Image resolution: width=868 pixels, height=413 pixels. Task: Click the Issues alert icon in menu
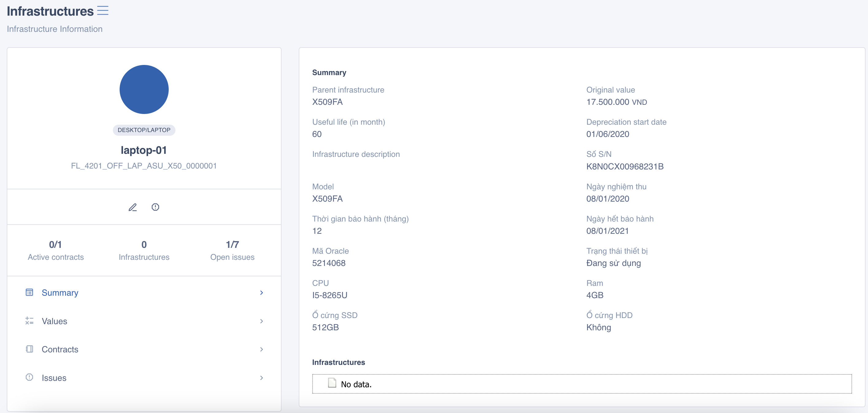[x=29, y=377]
